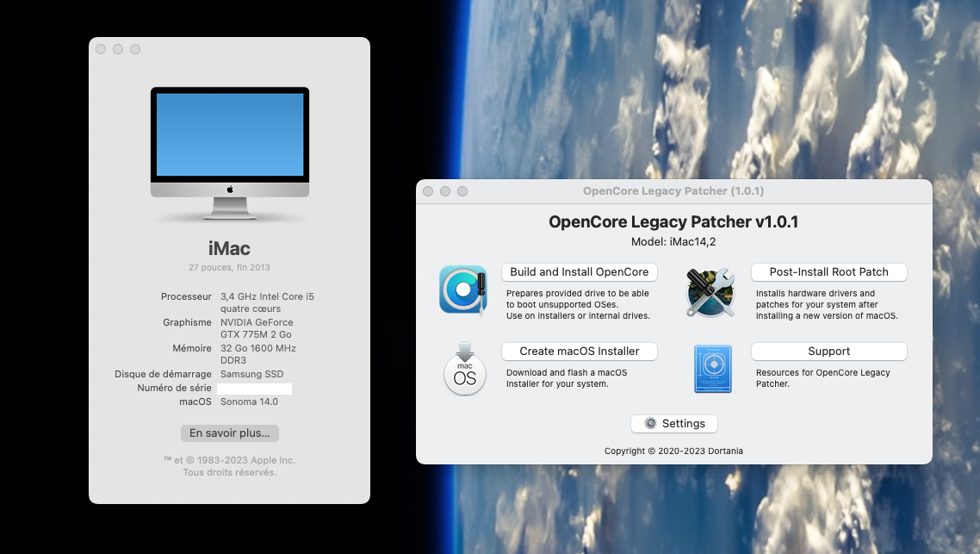Click the "DDR3" memory type text
Screen dimensions: 980x554
click(233, 360)
